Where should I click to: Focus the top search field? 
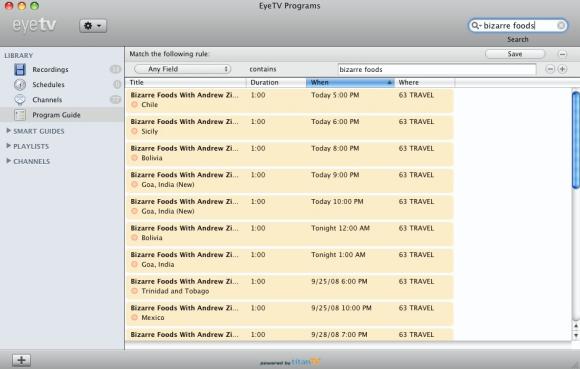(518, 25)
